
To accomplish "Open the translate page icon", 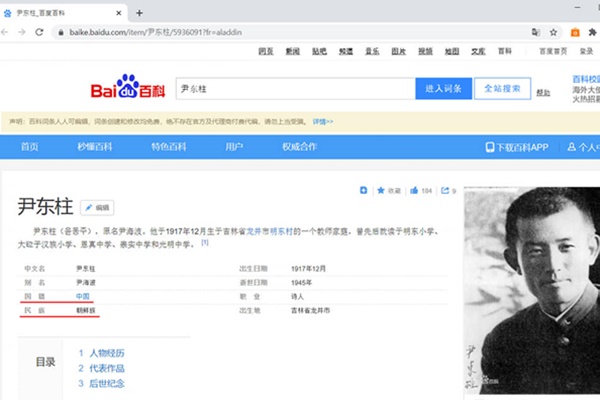I will pos(536,32).
